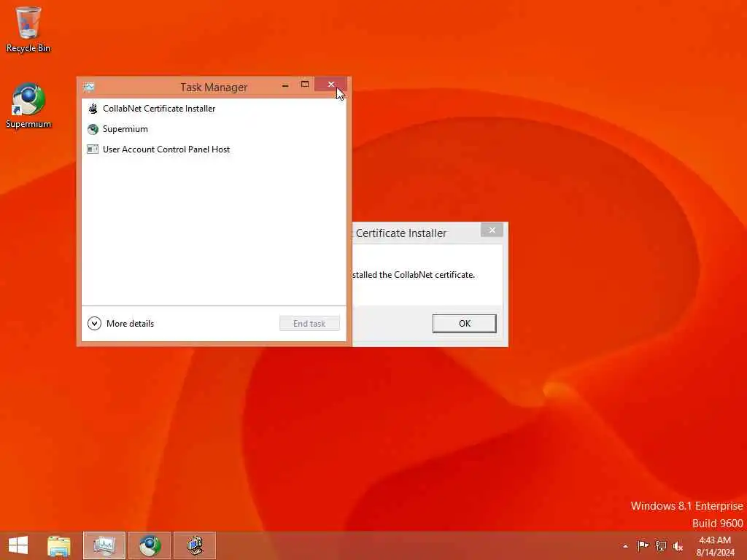
Task: Show hidden tray icons arrow
Action: point(625,546)
